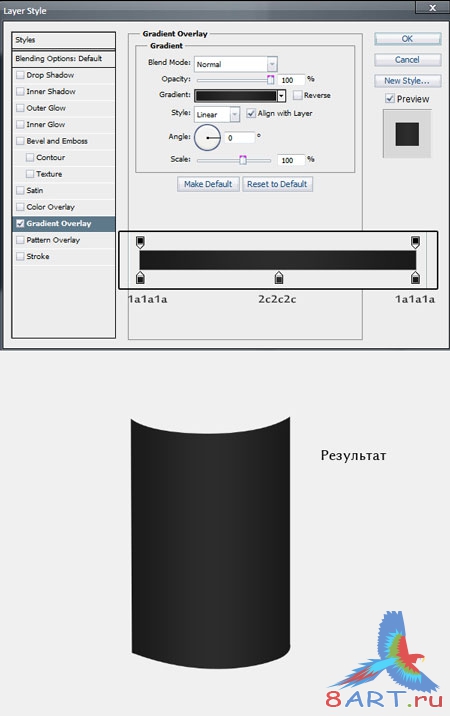Open the Style Linear dropdown
This screenshot has width=450, height=716.
[x=217, y=114]
